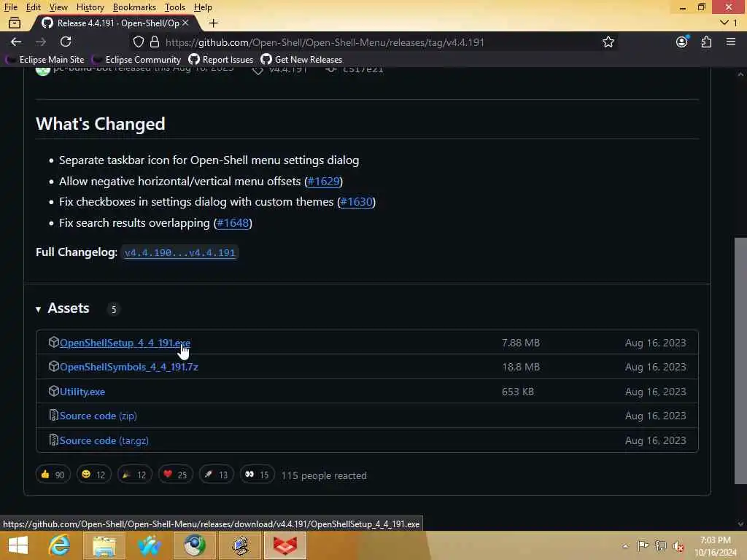Download OpenShellSymbols_4_4_191.7z
Viewport: 747px width, 560px height.
pos(128,367)
